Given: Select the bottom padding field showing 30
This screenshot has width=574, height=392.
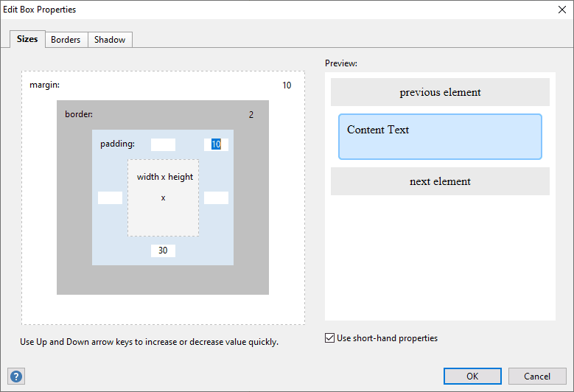Looking at the screenshot, I should (163, 251).
